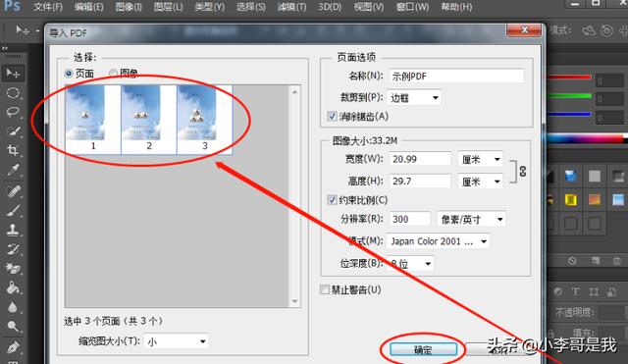Click the trash icon in Styles panel
The width and height of the screenshot is (628, 364).
tap(617, 261)
